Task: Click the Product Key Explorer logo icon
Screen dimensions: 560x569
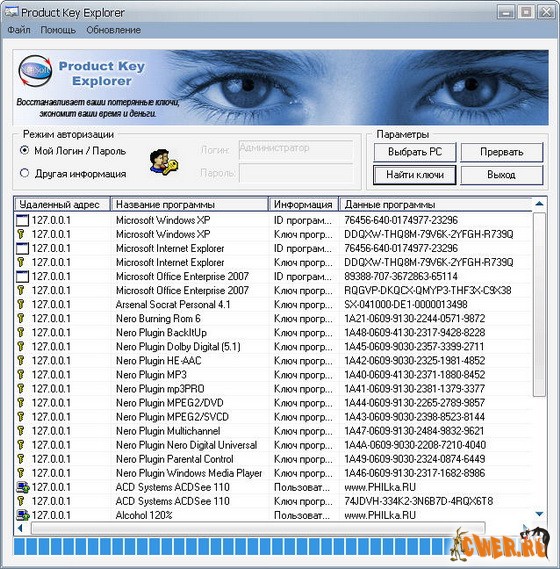Action: [35, 71]
